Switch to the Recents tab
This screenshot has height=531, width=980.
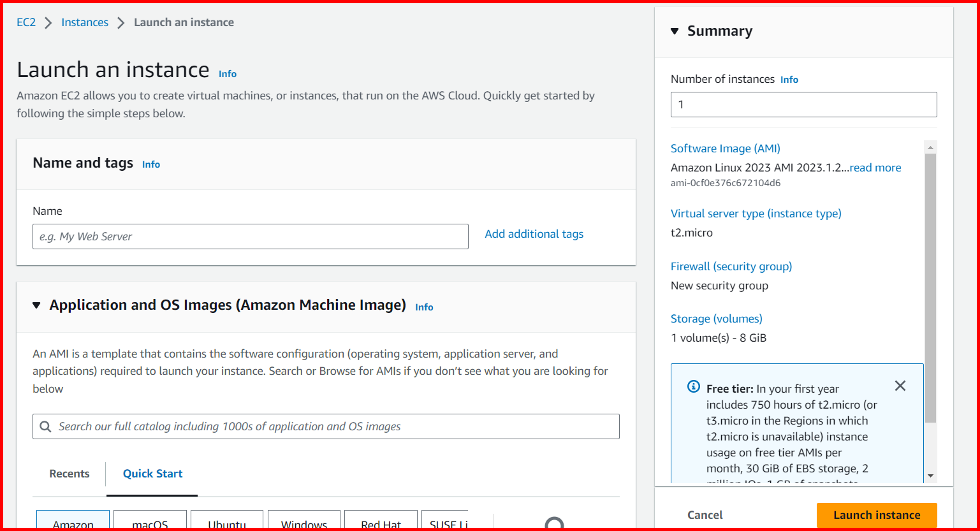pos(69,474)
